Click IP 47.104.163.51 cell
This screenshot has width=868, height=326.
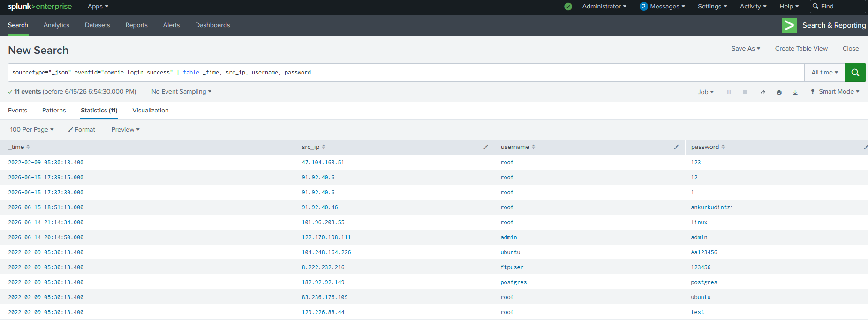(323, 163)
